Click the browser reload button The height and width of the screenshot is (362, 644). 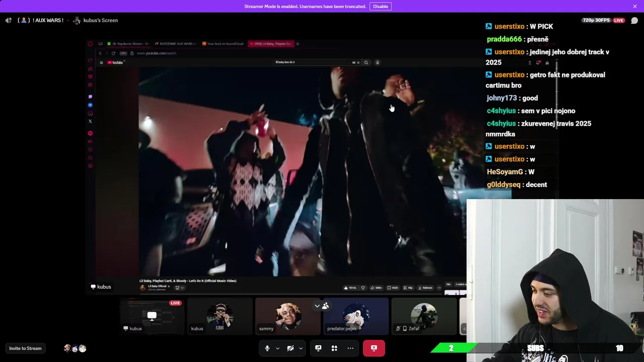tap(113, 53)
